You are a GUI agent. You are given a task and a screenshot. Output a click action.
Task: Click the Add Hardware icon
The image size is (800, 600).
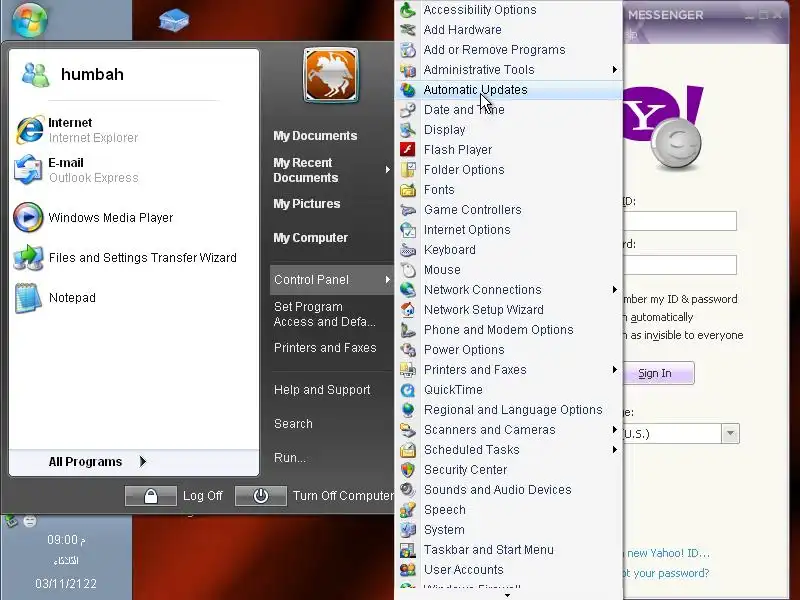tap(408, 30)
